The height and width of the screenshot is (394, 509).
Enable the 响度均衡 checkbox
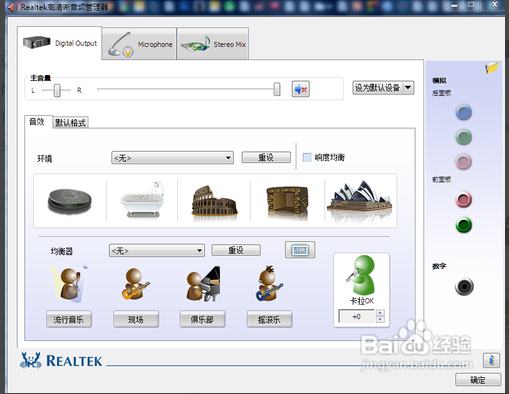coord(307,157)
